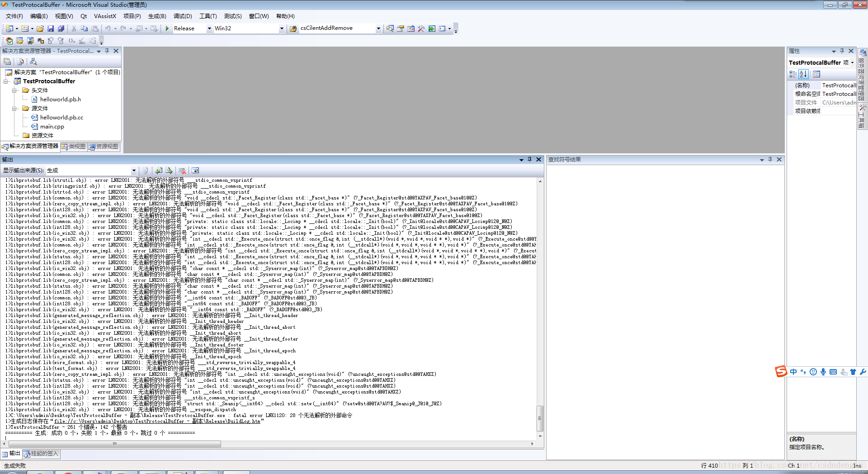Open New Project icon dropdown arrow
Viewport: 868px width, 474px height.
coord(17,28)
